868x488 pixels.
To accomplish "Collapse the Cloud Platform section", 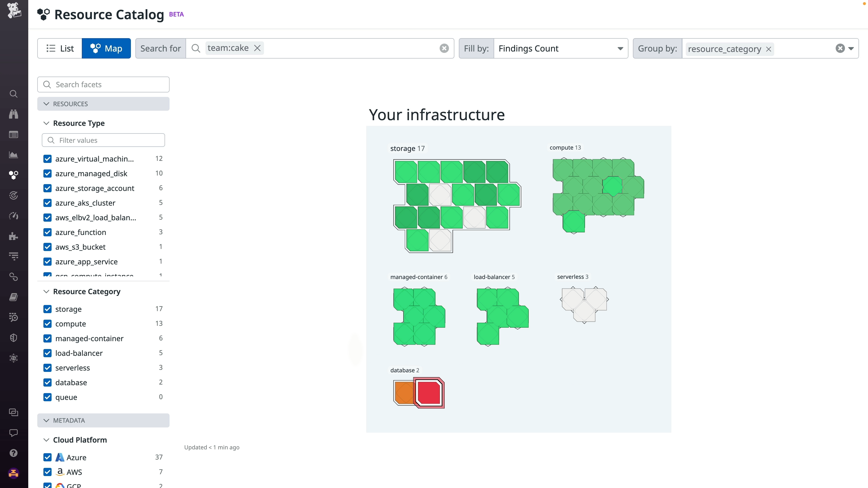I will point(46,440).
